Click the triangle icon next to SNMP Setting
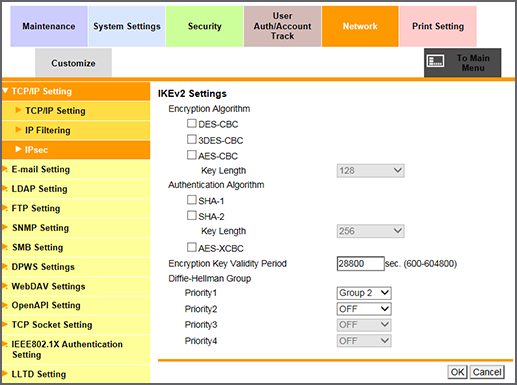517x385 pixels. click(5, 227)
